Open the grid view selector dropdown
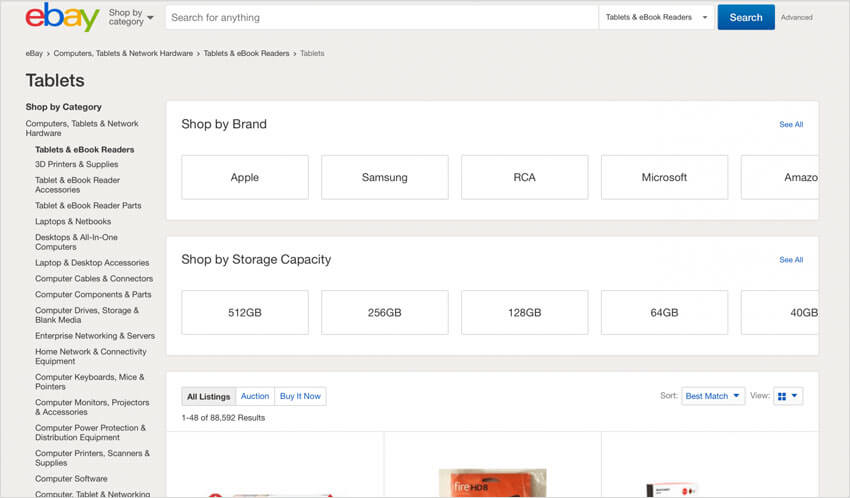Screen dimensions: 850x498 pos(788,396)
